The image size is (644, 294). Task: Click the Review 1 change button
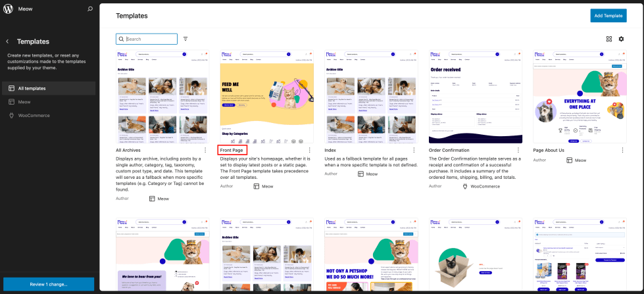[x=49, y=284]
